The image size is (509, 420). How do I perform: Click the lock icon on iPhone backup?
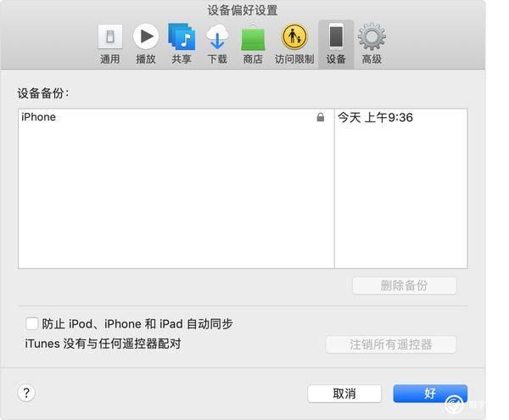pos(321,117)
